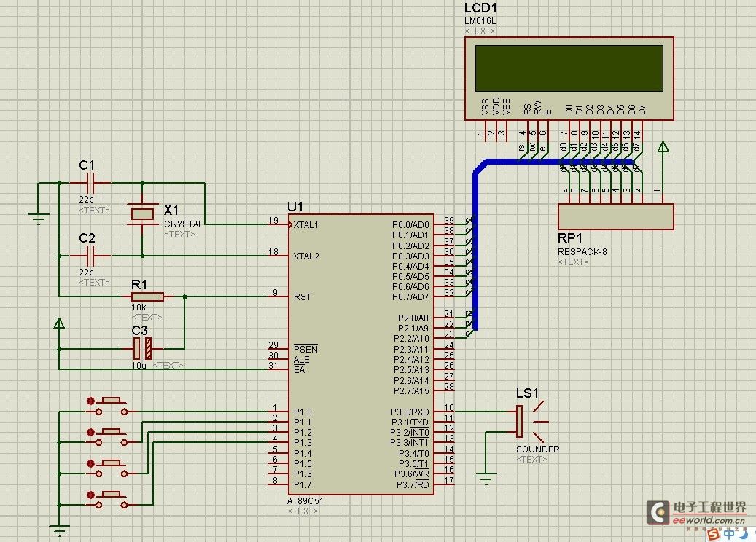Click the D7 pin label on LCD1
This screenshot has height=542, width=756.
(642, 109)
